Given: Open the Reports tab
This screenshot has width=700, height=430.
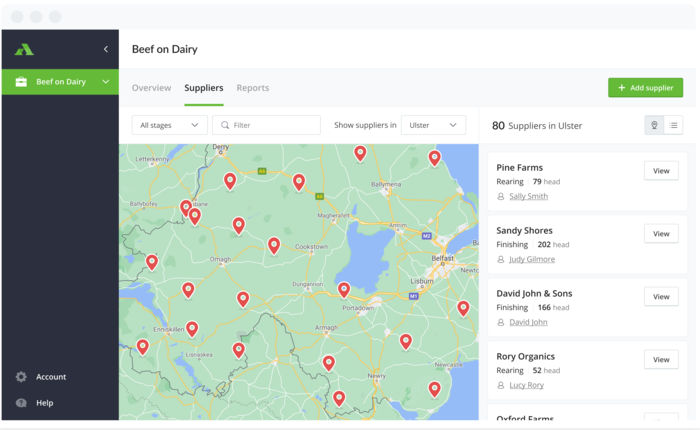Looking at the screenshot, I should (252, 88).
